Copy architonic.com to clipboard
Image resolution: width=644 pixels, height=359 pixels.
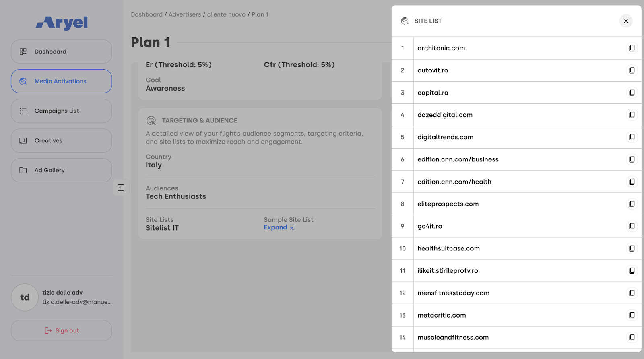(632, 48)
